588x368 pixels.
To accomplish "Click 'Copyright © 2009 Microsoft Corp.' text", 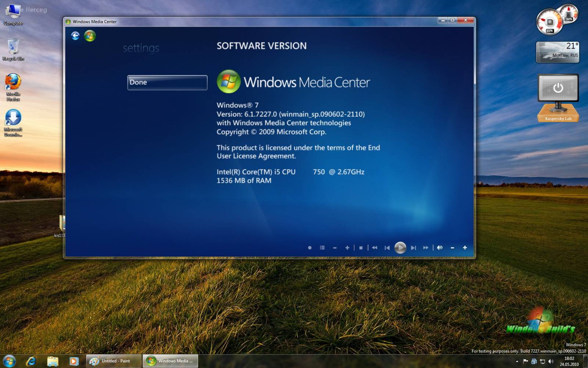I will [272, 132].
